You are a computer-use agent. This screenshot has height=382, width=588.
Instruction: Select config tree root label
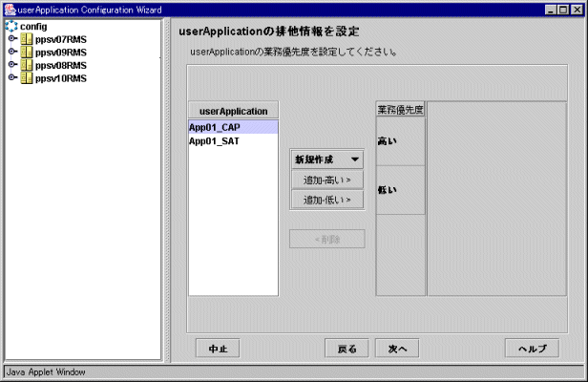[x=33, y=27]
